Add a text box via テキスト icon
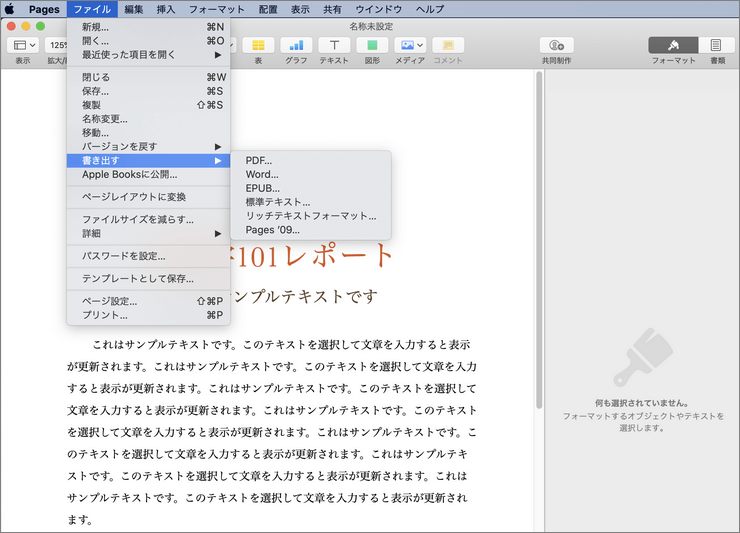This screenshot has width=740, height=533. [x=334, y=45]
